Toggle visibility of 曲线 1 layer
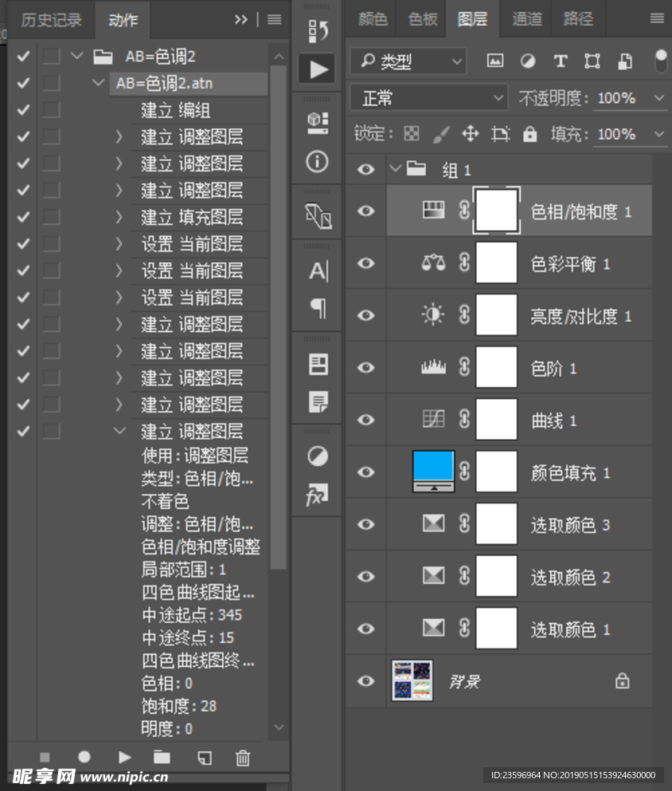Screen dimensions: 672x791 [x=365, y=420]
